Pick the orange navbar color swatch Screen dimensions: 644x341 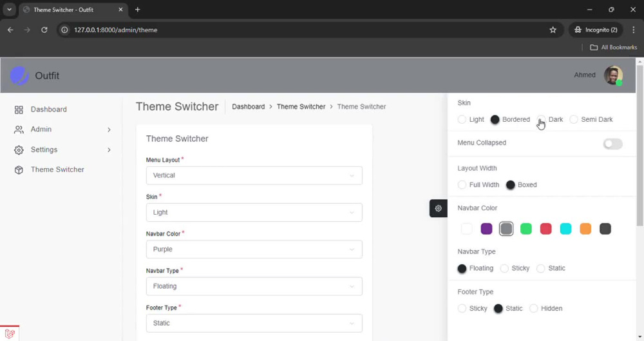coord(585,229)
